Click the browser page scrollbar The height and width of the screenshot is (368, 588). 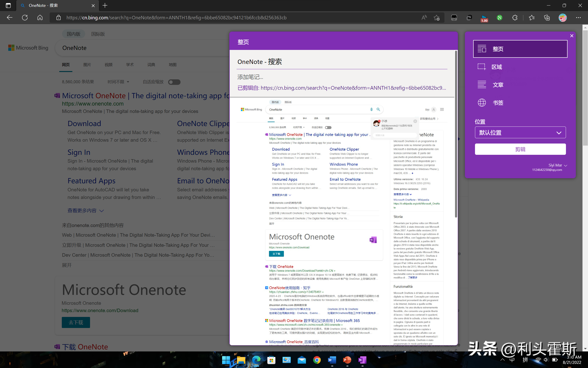point(585,88)
